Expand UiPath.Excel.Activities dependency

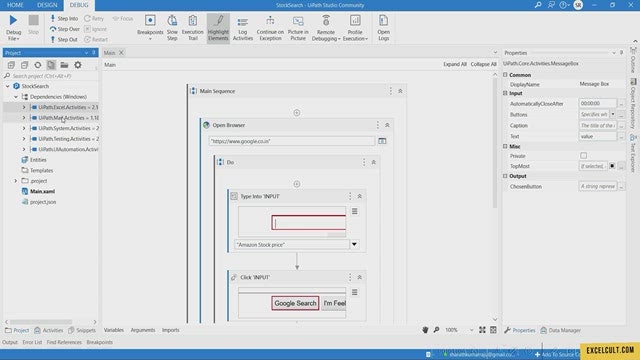[24, 107]
